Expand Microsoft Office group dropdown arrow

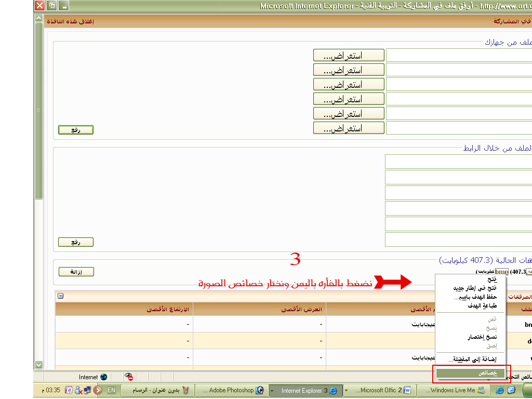click(x=346, y=390)
